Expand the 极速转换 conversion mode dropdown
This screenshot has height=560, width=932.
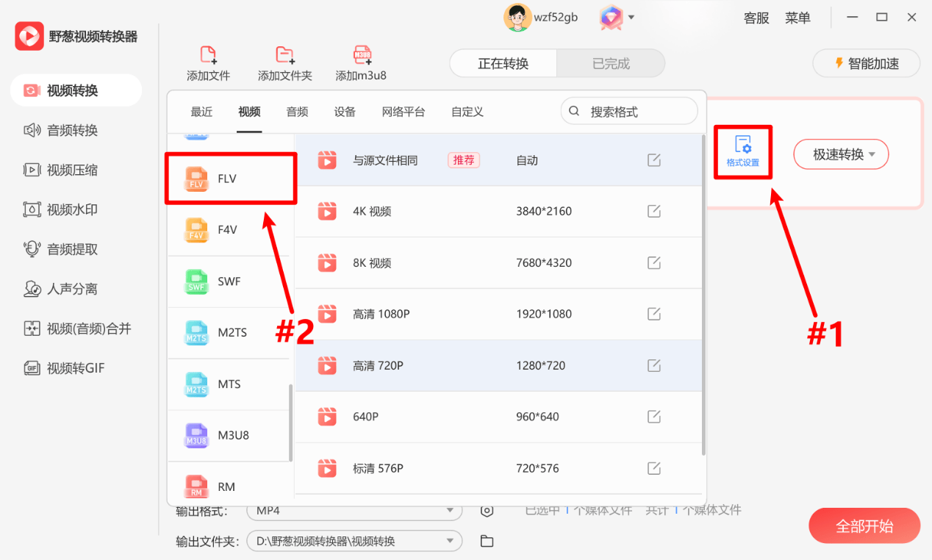(841, 154)
